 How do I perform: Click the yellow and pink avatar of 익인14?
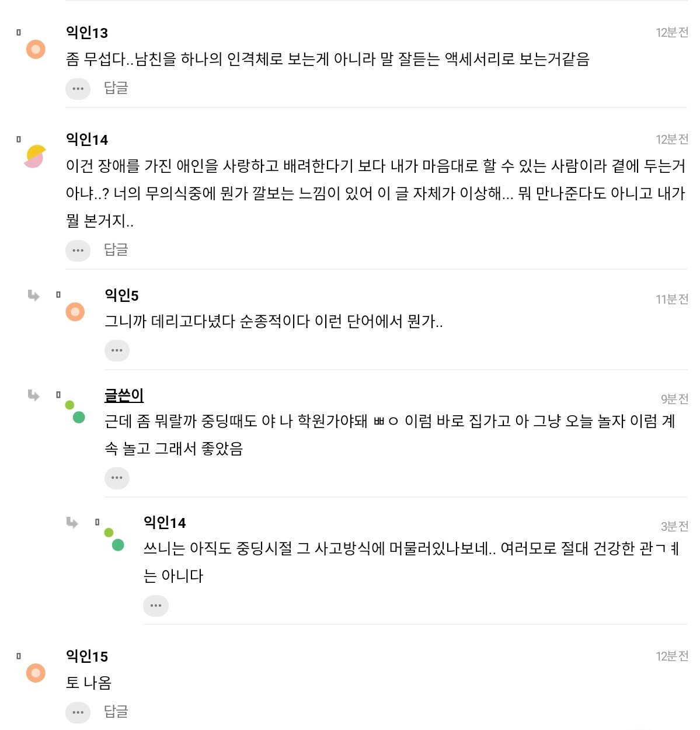pos(35,156)
